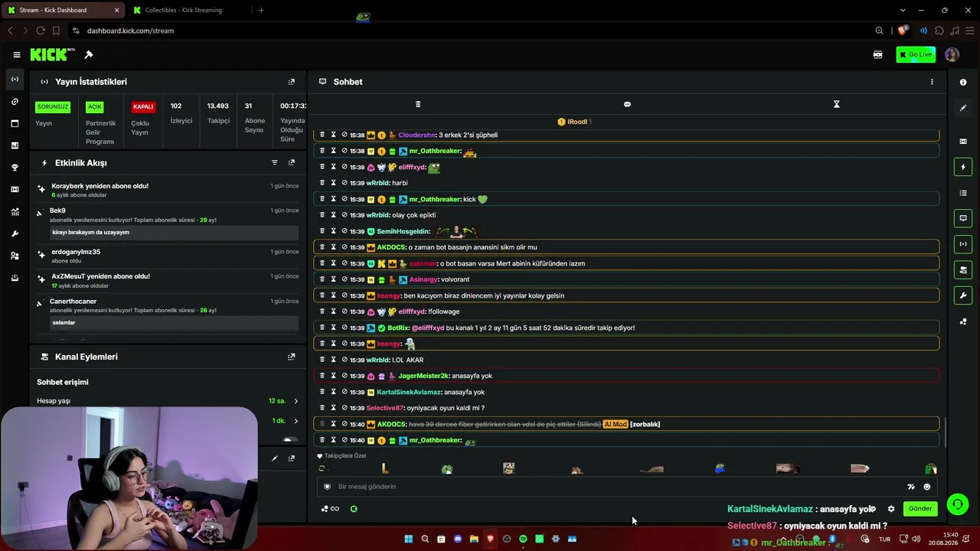Click the wrench icon in right sidebar
Screen dimensions: 980x551
963,295
